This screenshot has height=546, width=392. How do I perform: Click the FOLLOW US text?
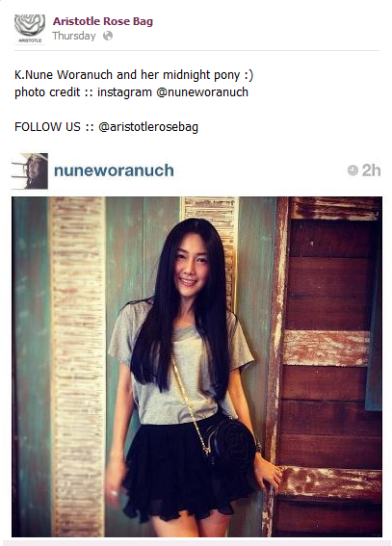(47, 127)
